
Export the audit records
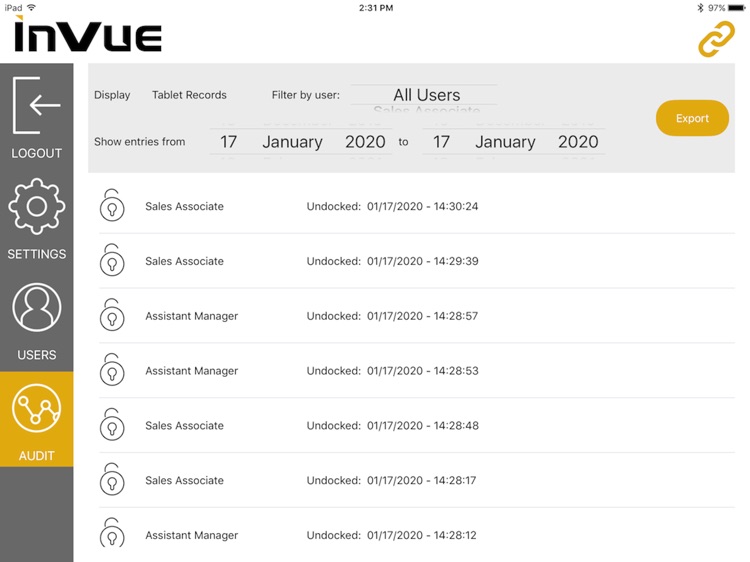point(692,118)
